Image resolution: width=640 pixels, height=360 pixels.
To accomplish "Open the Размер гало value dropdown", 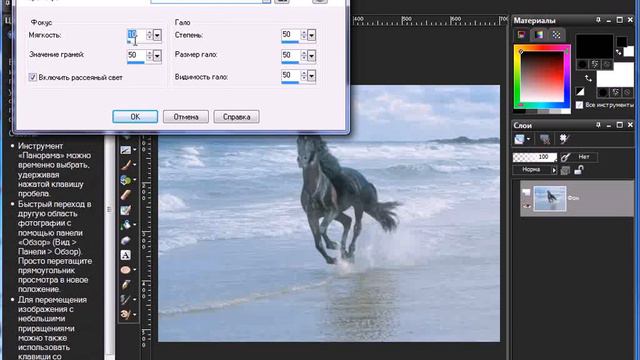I will [x=311, y=56].
